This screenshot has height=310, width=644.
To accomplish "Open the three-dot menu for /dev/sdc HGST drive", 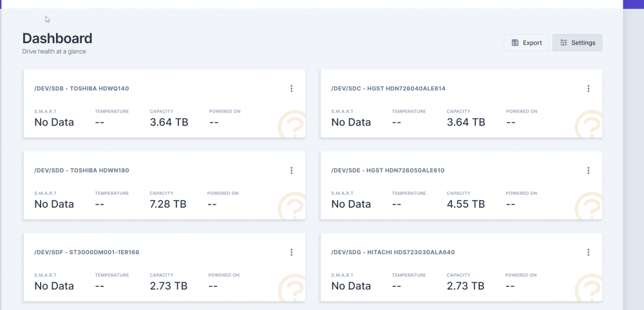I will [x=588, y=89].
